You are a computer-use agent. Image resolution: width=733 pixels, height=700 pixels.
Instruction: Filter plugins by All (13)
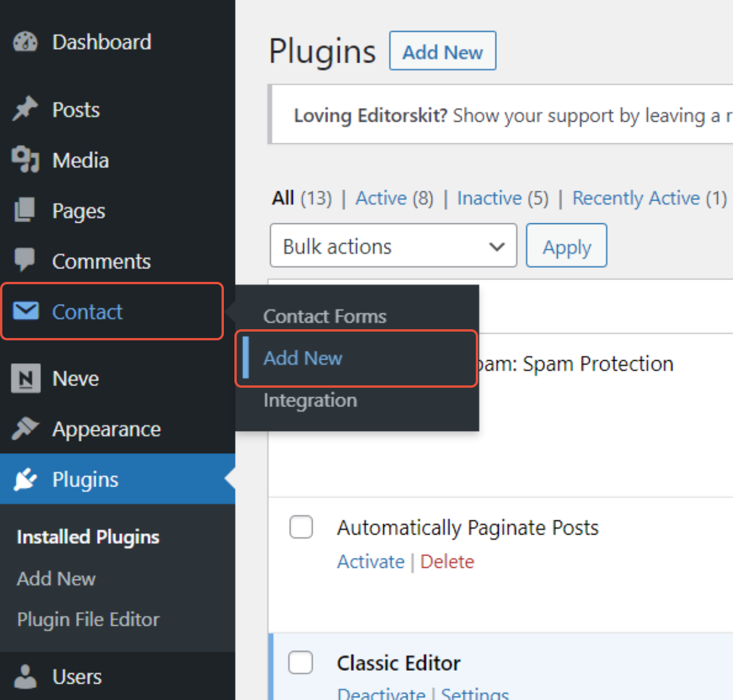pyautogui.click(x=302, y=198)
